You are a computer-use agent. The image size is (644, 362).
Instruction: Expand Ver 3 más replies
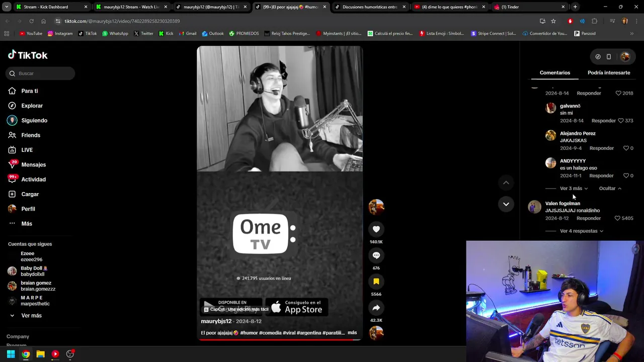click(574, 189)
